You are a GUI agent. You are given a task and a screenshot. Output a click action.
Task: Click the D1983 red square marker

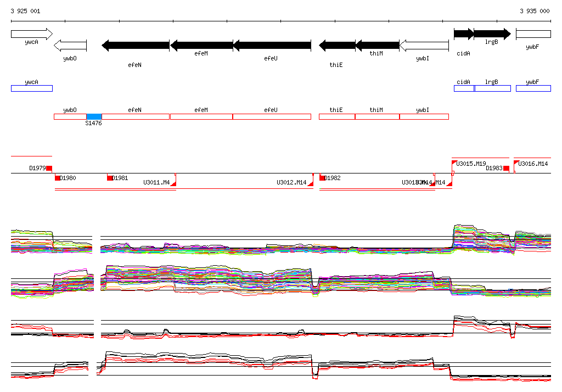click(506, 168)
